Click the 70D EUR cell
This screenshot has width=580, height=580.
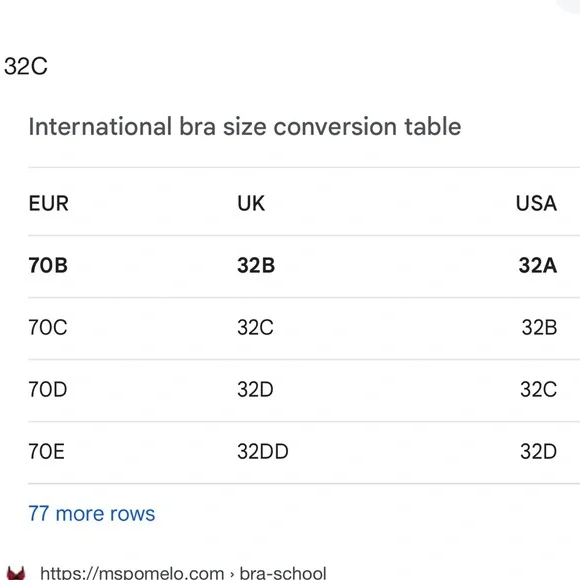click(48, 390)
